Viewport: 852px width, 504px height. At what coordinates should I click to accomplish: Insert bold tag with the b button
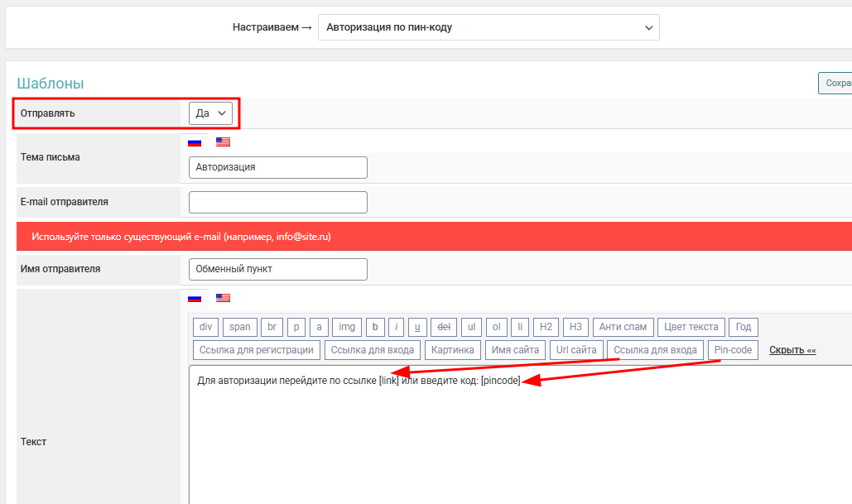click(374, 327)
